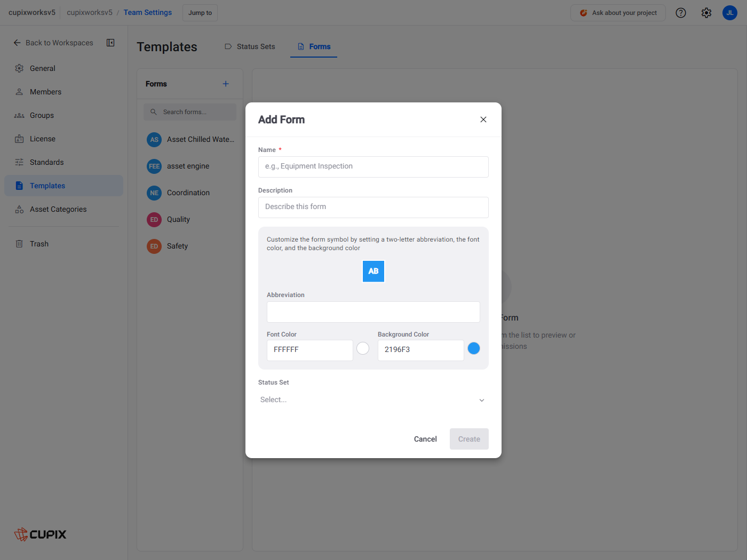747x560 pixels.
Task: Switch to the Forms tab
Action: tap(314, 46)
